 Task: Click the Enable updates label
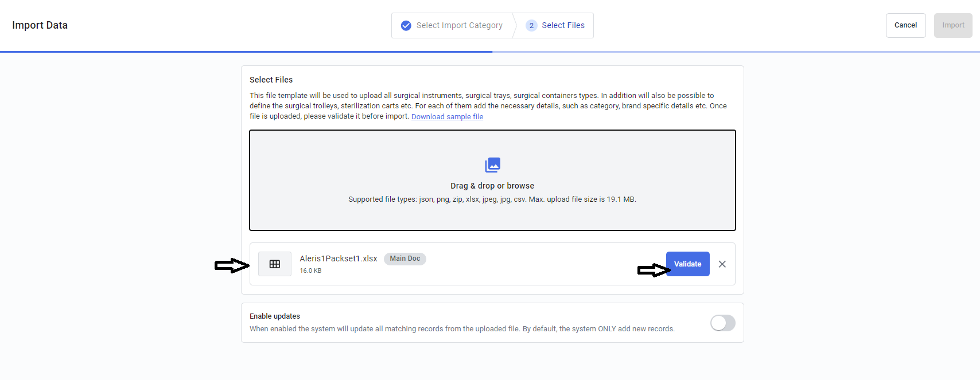(x=275, y=316)
